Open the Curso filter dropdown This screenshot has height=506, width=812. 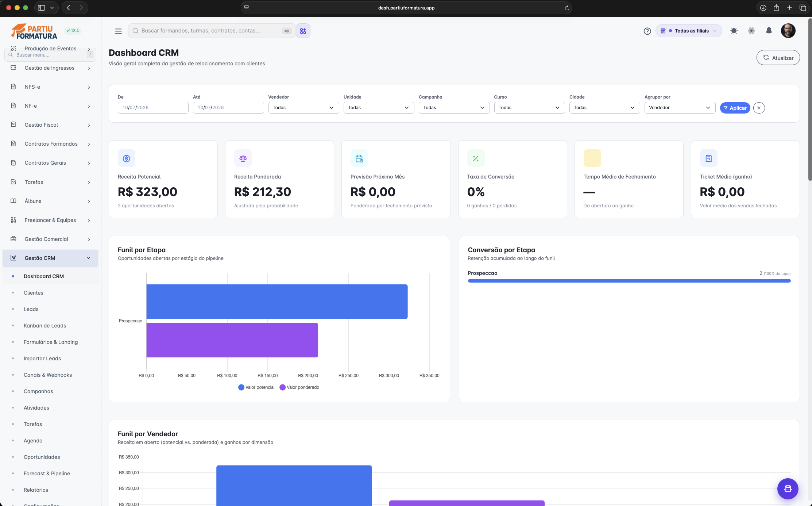coord(529,108)
